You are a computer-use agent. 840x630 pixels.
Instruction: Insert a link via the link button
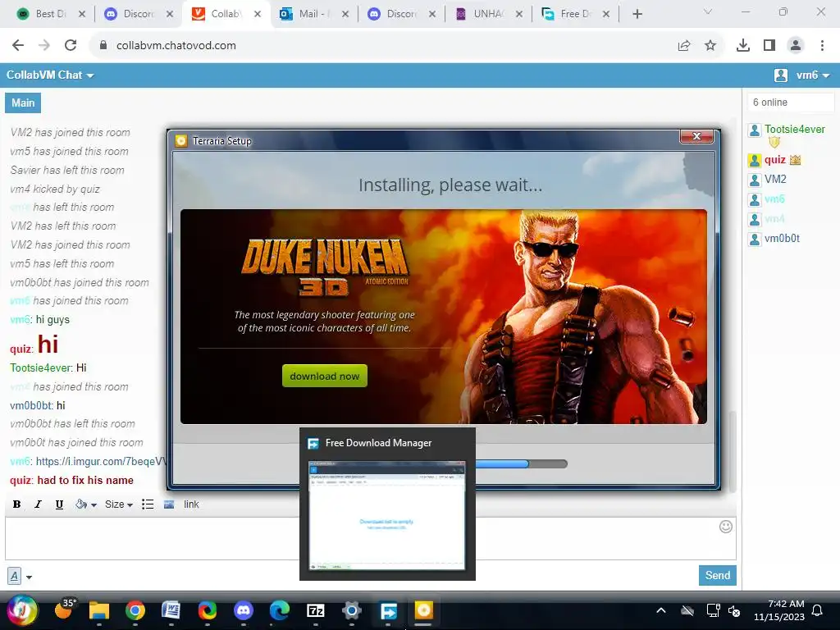pos(191,504)
